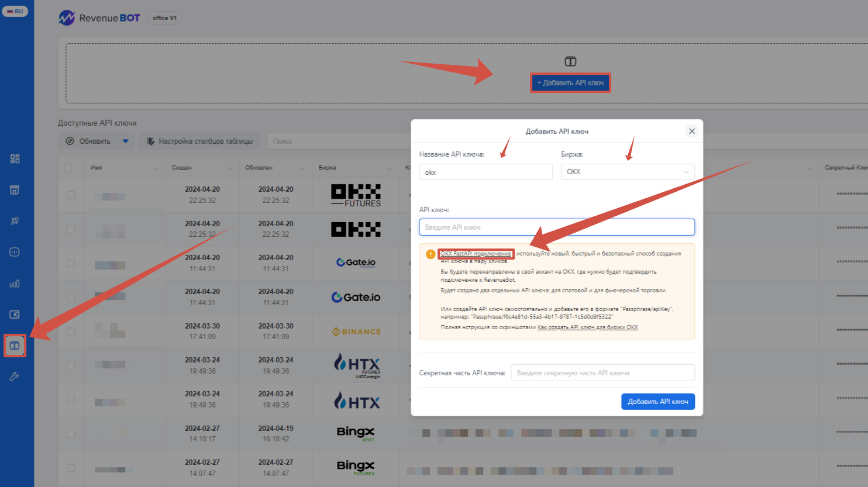
Task: Click the office V1 badge
Action: tap(164, 18)
